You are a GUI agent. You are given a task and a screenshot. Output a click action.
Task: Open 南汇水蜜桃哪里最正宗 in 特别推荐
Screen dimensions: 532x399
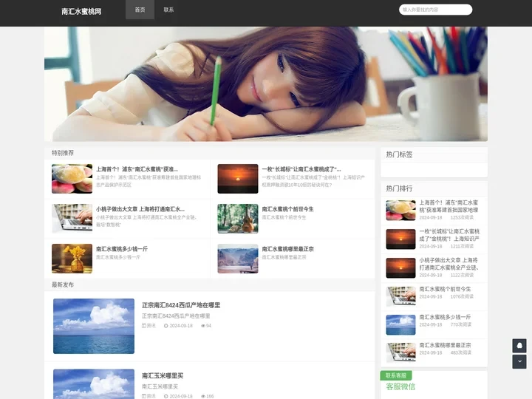(287, 249)
